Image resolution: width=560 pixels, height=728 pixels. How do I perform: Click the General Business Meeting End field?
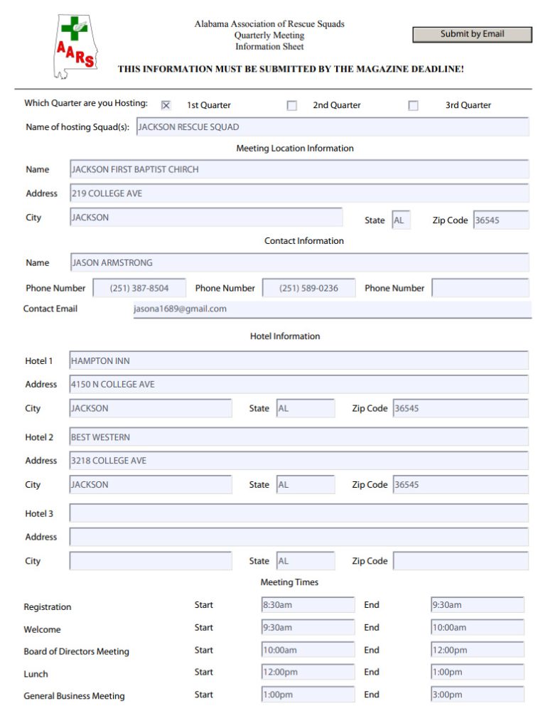(x=477, y=695)
